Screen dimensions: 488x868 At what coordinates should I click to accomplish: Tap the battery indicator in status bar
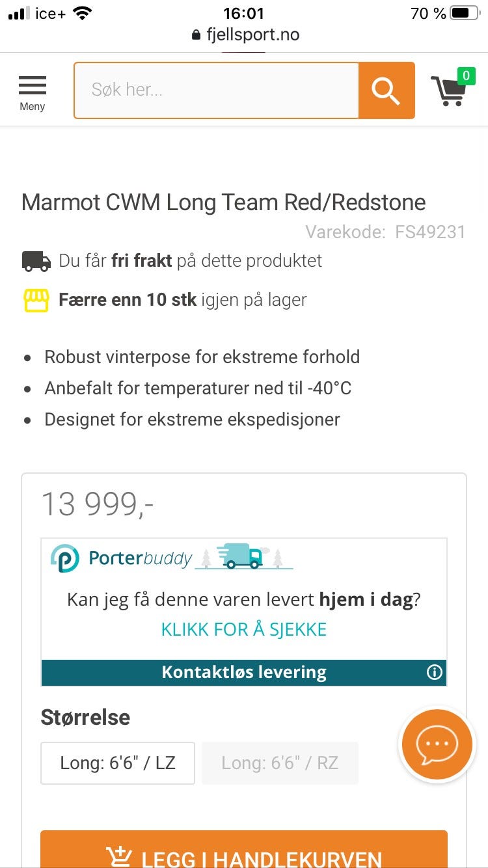point(464,13)
